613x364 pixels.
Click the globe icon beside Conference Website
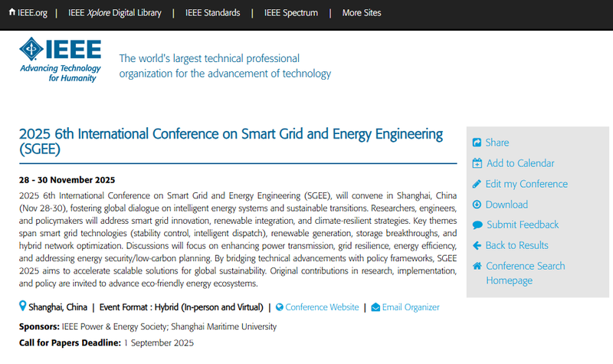click(x=279, y=307)
